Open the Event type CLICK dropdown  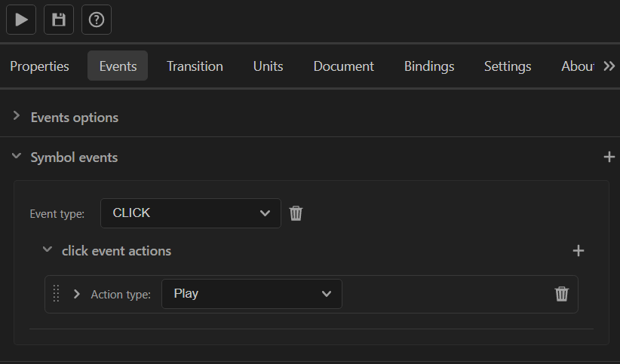tap(191, 213)
